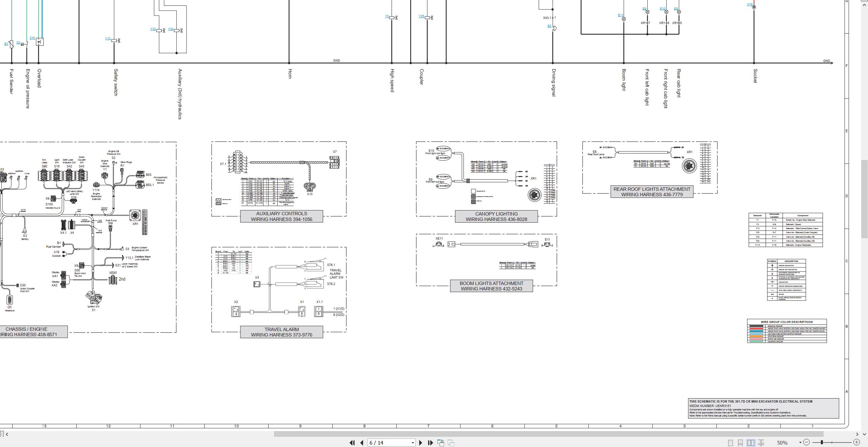
Task: Click BOOM LIGHTS ATTACHMENT WIRING HARNESS label
Action: pos(491,286)
